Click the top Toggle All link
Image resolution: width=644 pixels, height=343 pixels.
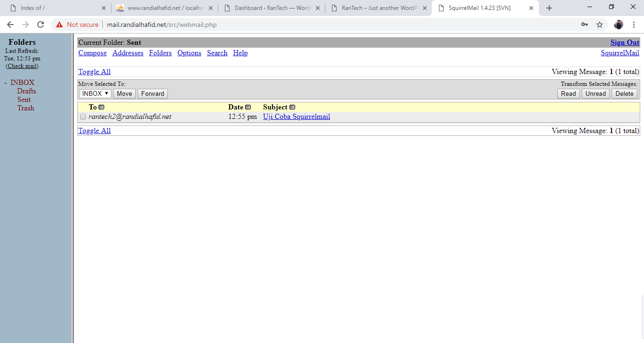94,72
